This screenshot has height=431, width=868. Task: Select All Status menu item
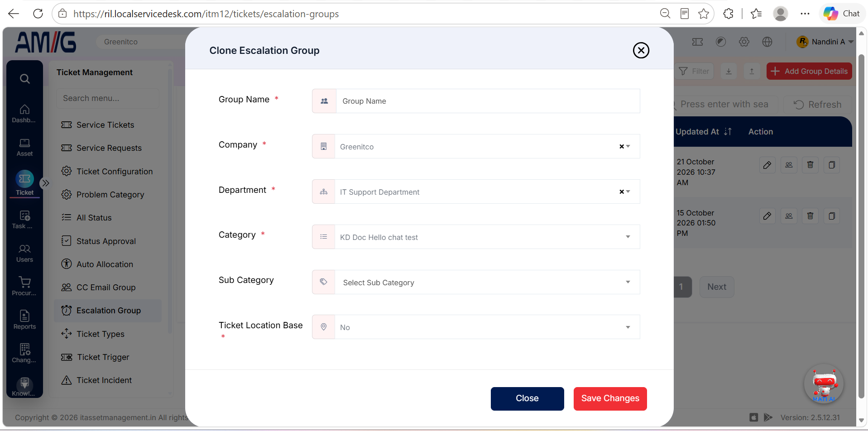(x=94, y=218)
